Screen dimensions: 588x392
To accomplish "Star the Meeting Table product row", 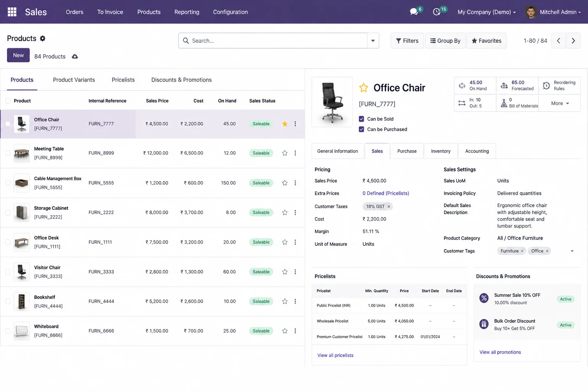I will coord(285,153).
